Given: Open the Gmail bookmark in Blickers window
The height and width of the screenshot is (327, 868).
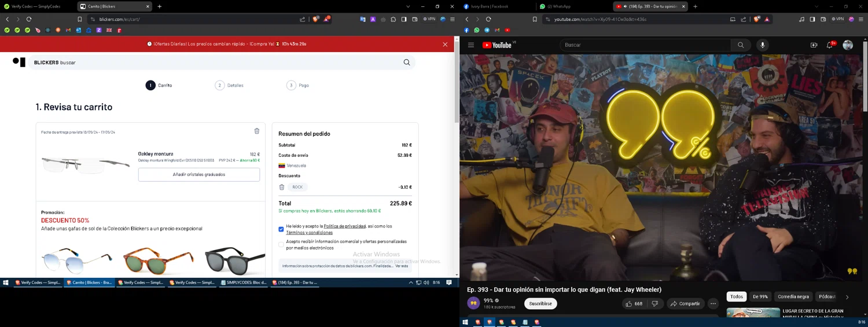Looking at the screenshot, I should pos(68,30).
